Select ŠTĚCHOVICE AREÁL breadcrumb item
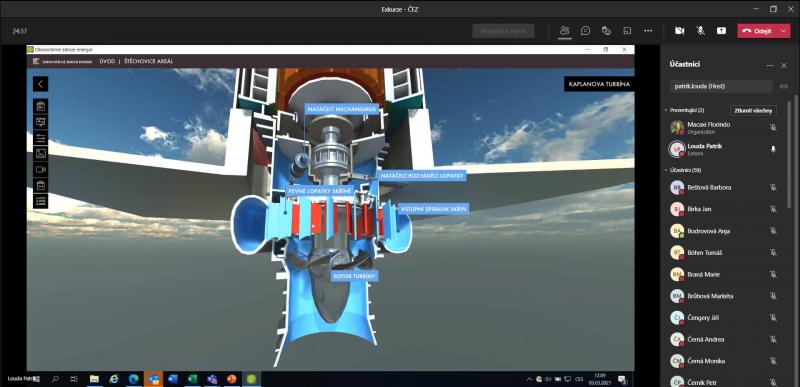Viewport: 800px width, 387px height. coord(148,61)
